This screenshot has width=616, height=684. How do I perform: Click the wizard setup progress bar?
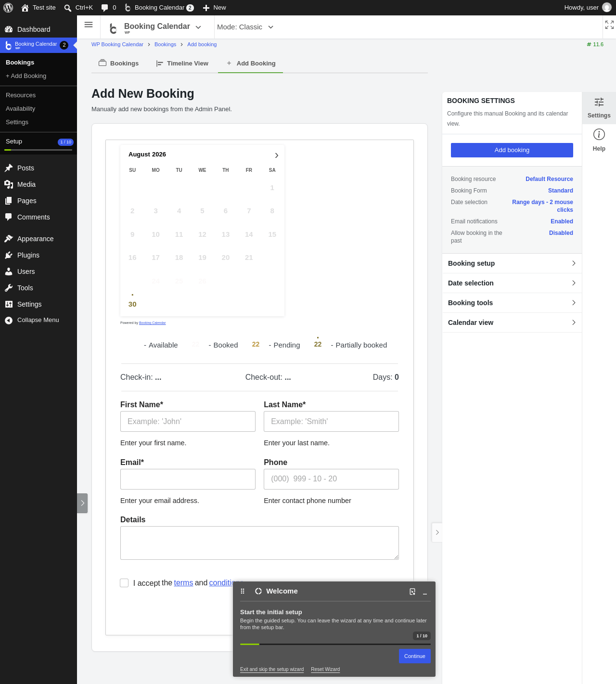tap(335, 644)
